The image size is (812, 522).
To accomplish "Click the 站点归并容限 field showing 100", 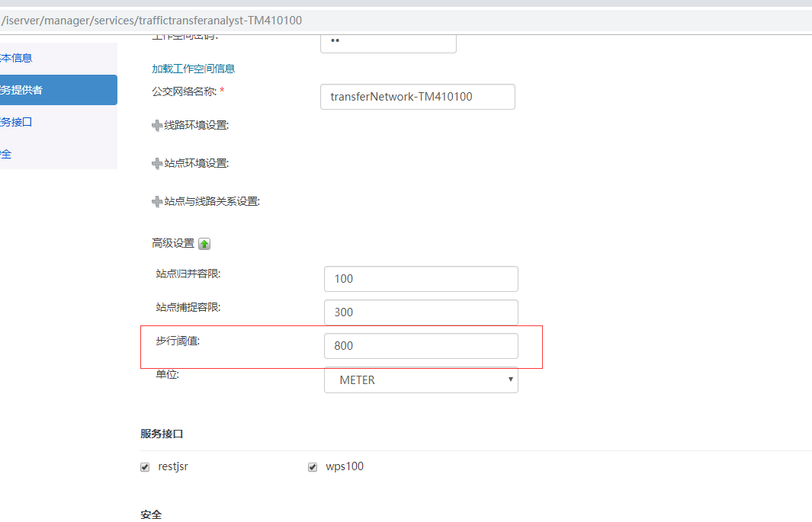I will (x=421, y=279).
